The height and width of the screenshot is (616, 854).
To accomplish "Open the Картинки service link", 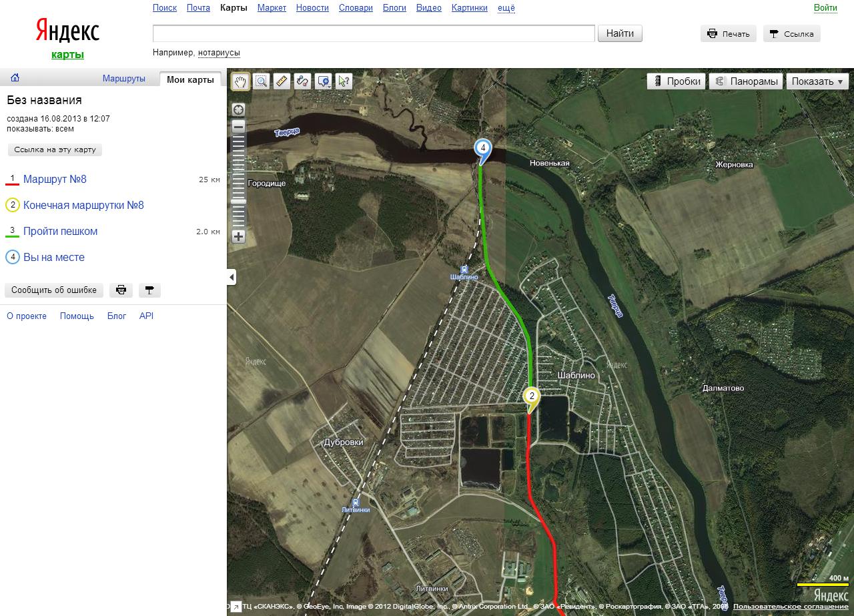I will coord(470,8).
